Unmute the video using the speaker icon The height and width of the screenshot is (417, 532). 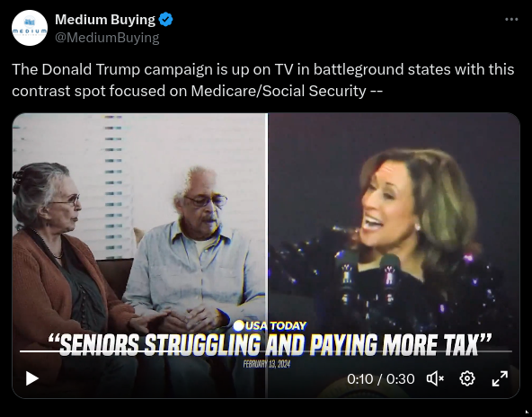(x=435, y=378)
